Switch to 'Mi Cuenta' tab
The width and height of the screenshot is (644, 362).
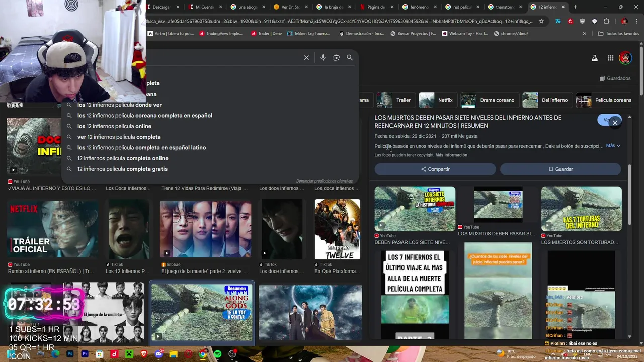(x=204, y=7)
